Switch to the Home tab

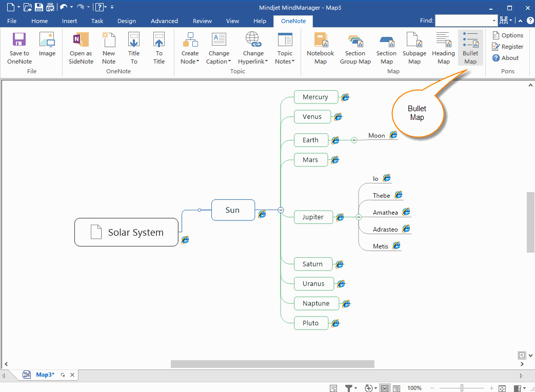[39, 21]
